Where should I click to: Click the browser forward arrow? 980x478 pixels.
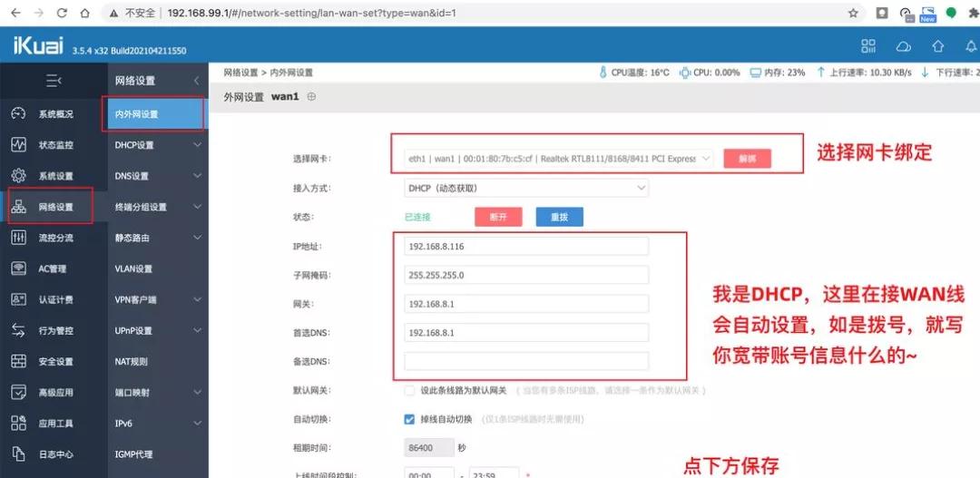click(x=39, y=13)
